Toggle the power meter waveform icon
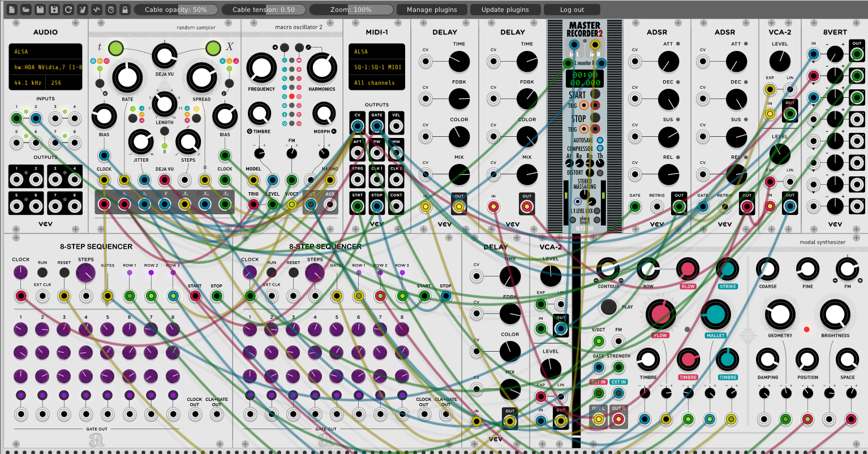 tap(97, 10)
